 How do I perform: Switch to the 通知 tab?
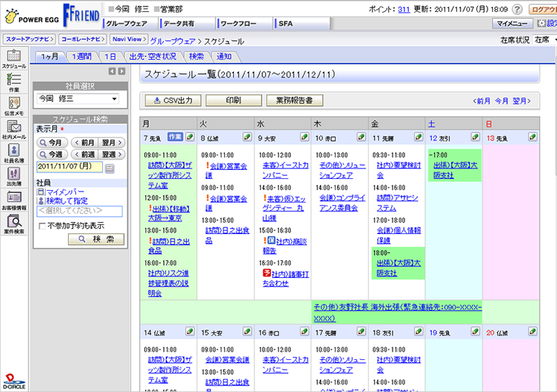coord(224,56)
